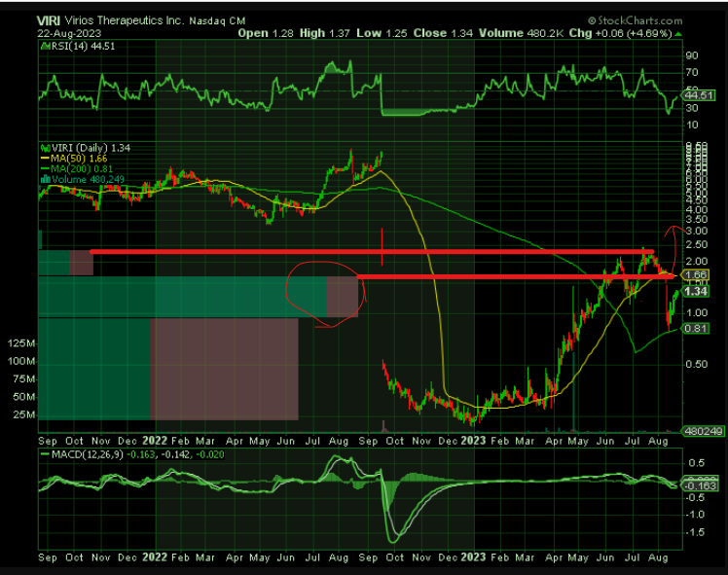This screenshot has width=728, height=575.
Task: Click the Nasdaq CM exchange label
Action: tap(217, 21)
